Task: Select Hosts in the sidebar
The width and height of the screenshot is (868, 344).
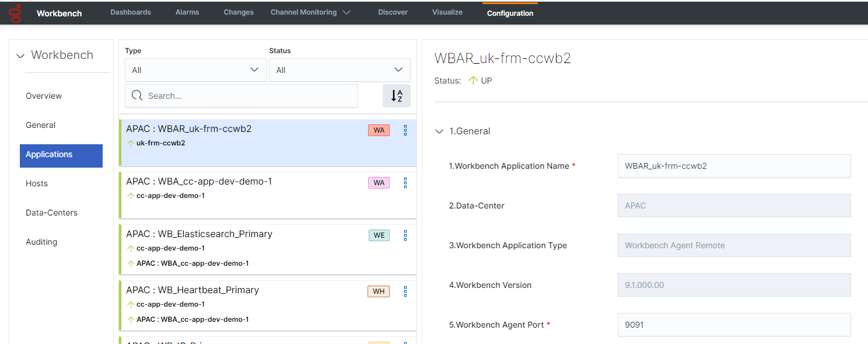Action: [37, 183]
